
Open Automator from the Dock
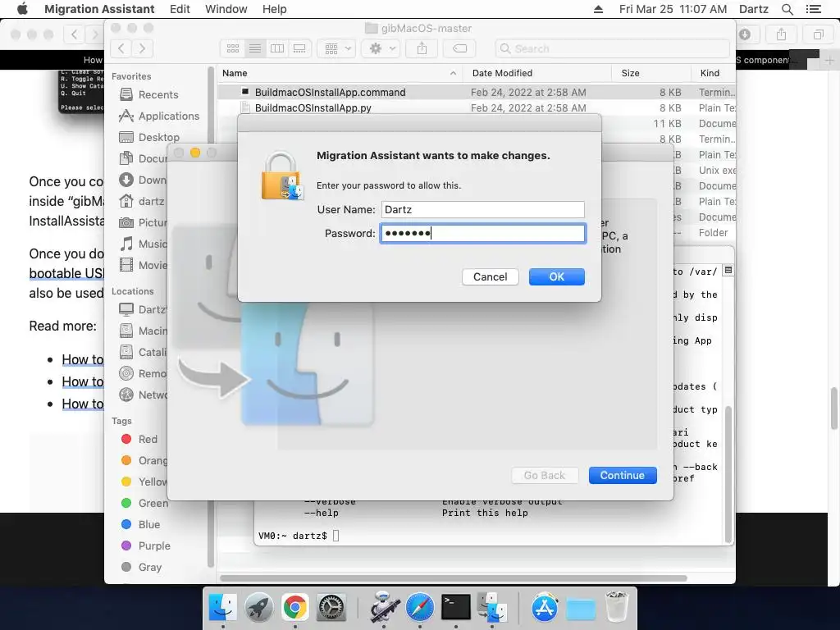[384, 608]
